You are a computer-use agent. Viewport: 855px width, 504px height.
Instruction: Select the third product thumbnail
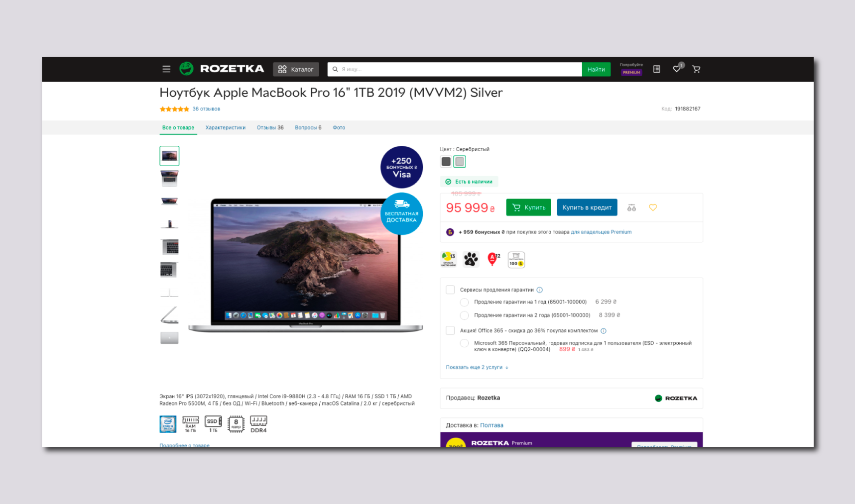[x=169, y=201]
